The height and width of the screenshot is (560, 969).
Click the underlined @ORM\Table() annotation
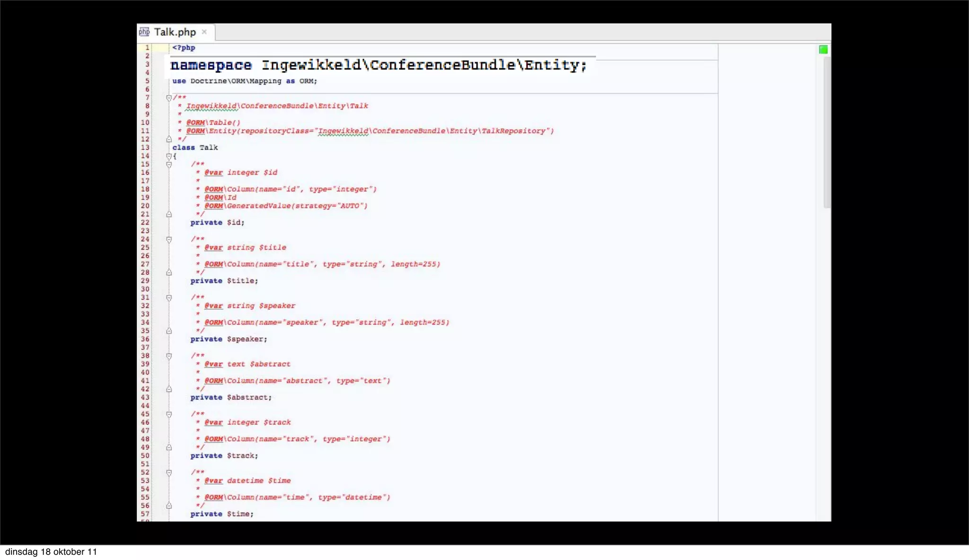(213, 122)
